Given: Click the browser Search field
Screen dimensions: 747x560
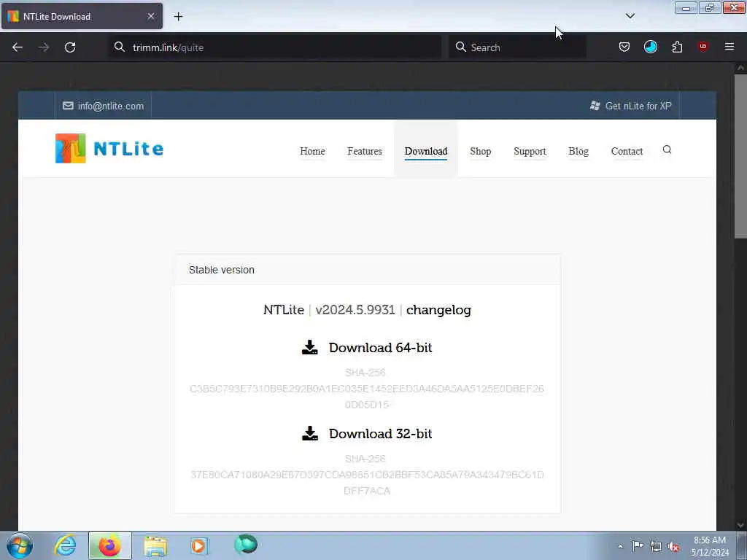Looking at the screenshot, I should 517,47.
